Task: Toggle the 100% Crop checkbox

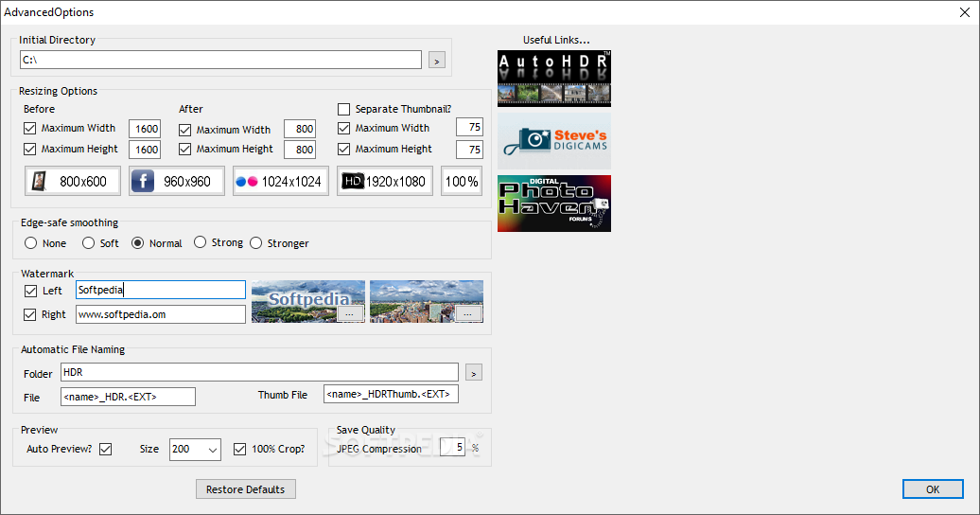Action: pos(239,450)
